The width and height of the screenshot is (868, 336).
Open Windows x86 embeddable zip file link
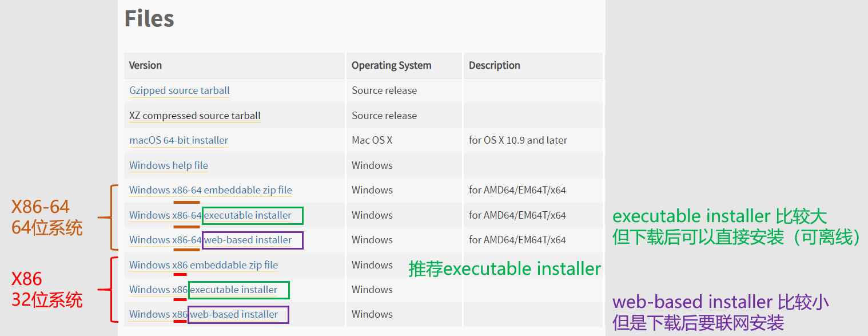(204, 265)
